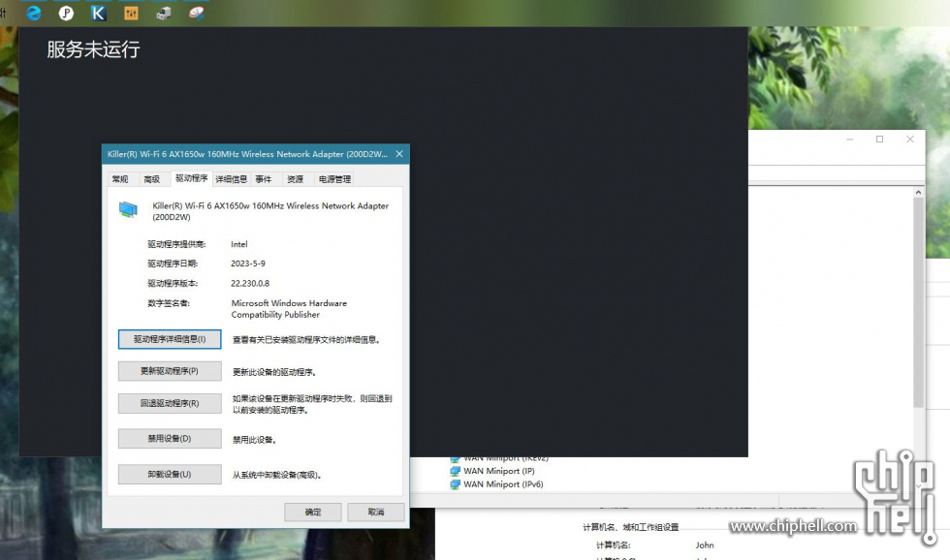The image size is (950, 560).
Task: Click the Microsoft Windows Hardware Compatibility Publisher text
Action: (289, 309)
